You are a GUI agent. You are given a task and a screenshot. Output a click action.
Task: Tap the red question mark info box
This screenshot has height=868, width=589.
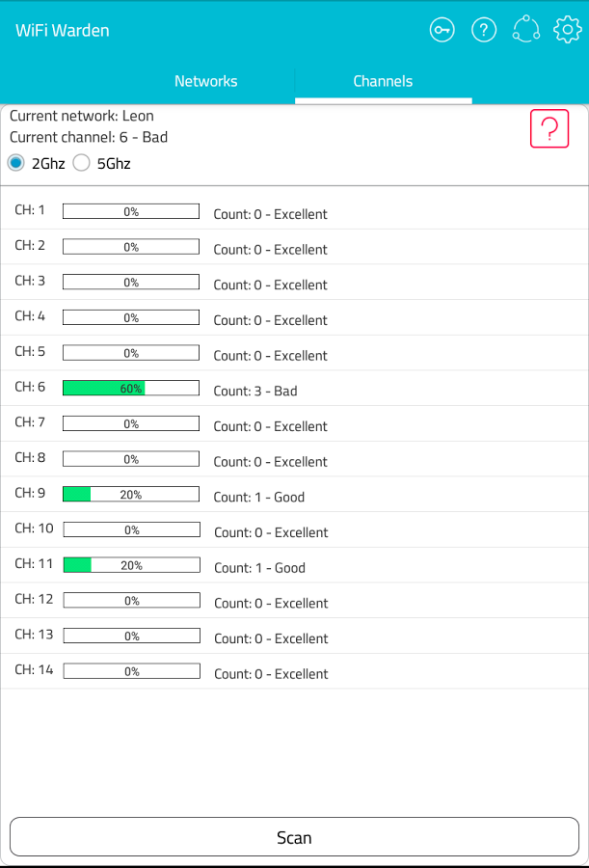pos(549,128)
